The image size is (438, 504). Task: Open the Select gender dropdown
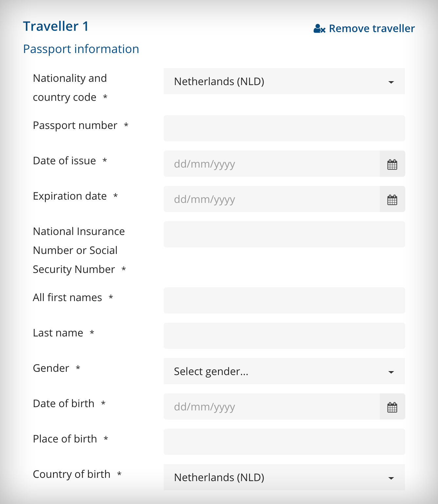[284, 371]
